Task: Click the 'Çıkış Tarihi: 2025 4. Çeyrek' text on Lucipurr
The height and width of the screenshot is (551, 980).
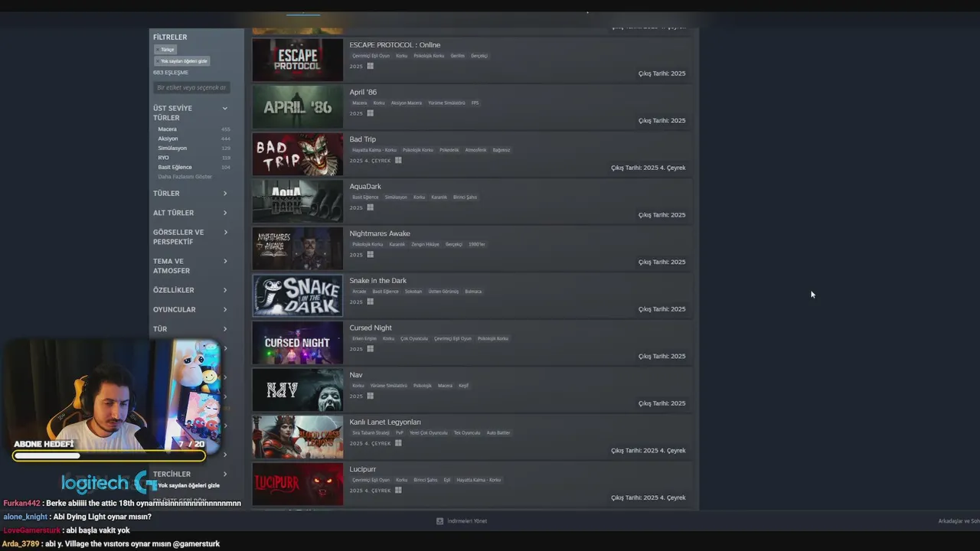Action: pyautogui.click(x=648, y=498)
